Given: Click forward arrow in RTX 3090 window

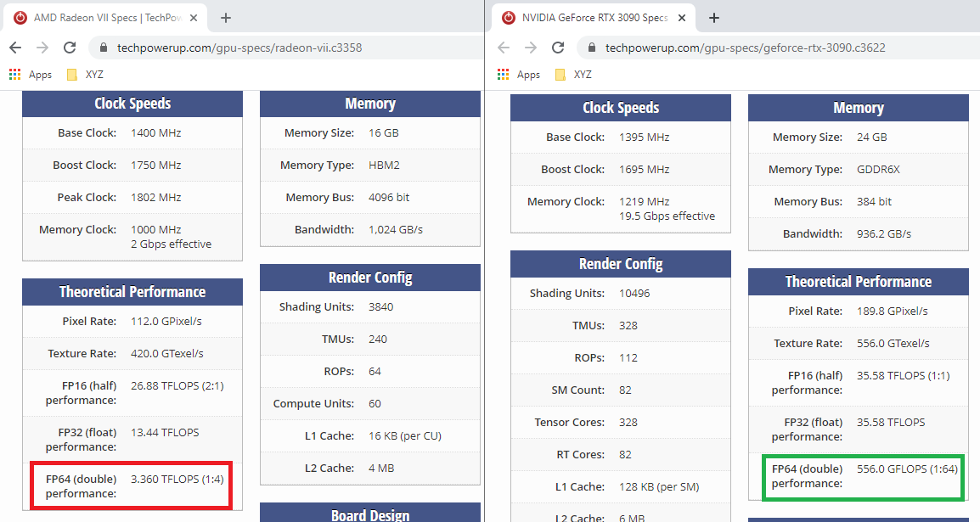Looking at the screenshot, I should pos(531,48).
